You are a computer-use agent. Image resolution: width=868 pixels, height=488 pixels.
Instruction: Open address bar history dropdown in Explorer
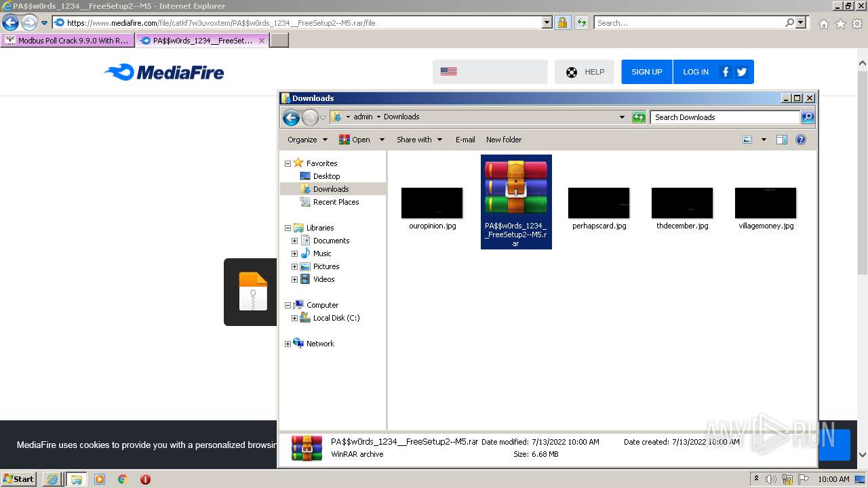coord(622,117)
